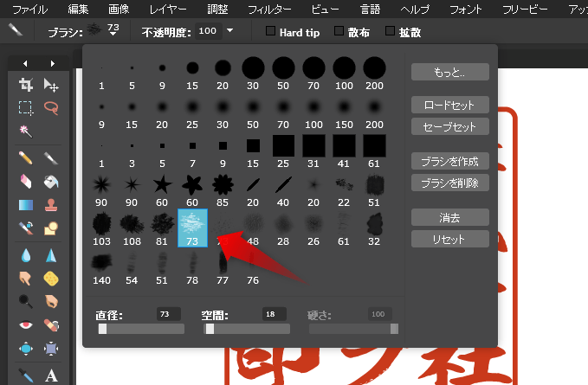Select the Sharpen cone tool
The width and height of the screenshot is (588, 385).
(51, 255)
